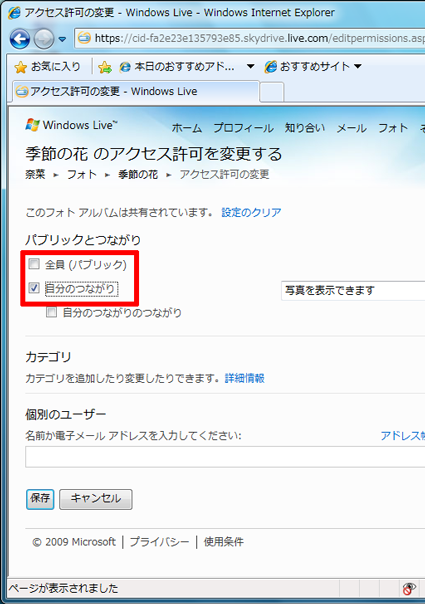Image resolution: width=425 pixels, height=604 pixels.
Task: Expand the 本日のおすすめアド... dropdown arrow
Action: point(250,67)
